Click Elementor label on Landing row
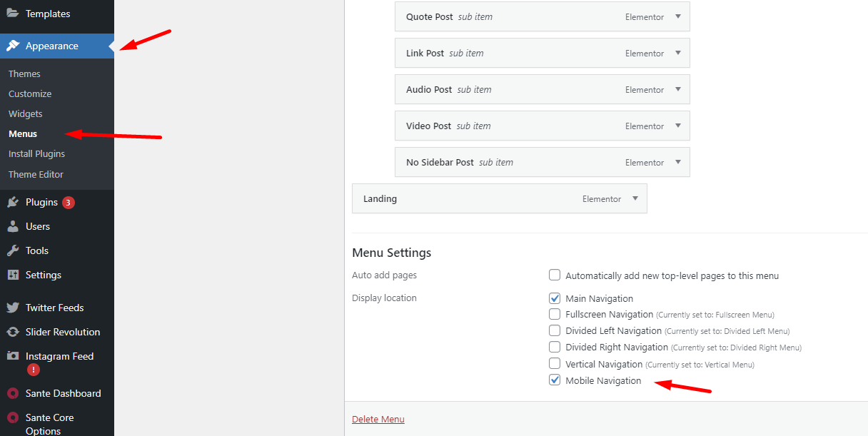 point(602,199)
